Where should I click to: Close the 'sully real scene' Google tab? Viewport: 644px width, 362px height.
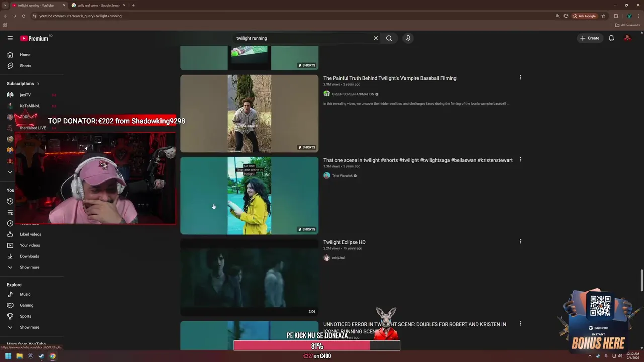124,5
